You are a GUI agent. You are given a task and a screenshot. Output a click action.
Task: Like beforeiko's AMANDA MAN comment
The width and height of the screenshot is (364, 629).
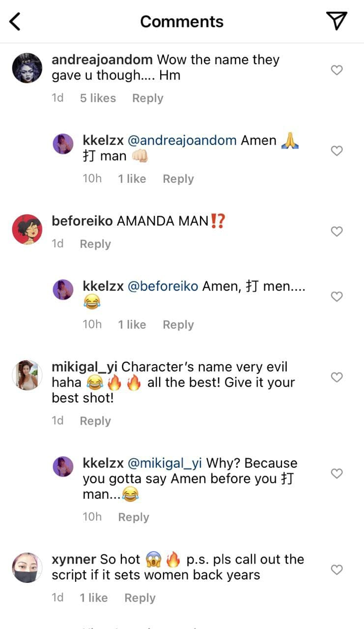[336, 231]
